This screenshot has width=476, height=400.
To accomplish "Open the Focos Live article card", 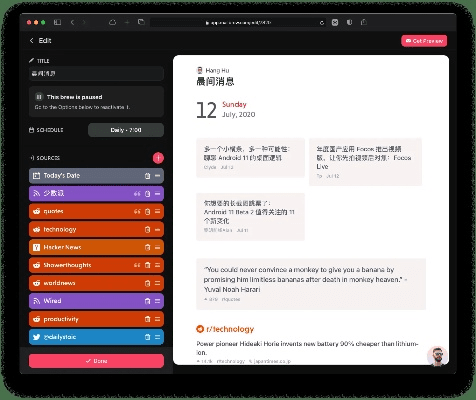I will pyautogui.click(x=365, y=162).
